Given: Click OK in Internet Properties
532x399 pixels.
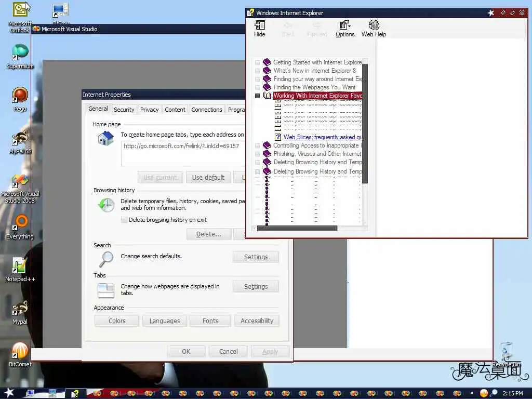Looking at the screenshot, I should click(x=186, y=352).
